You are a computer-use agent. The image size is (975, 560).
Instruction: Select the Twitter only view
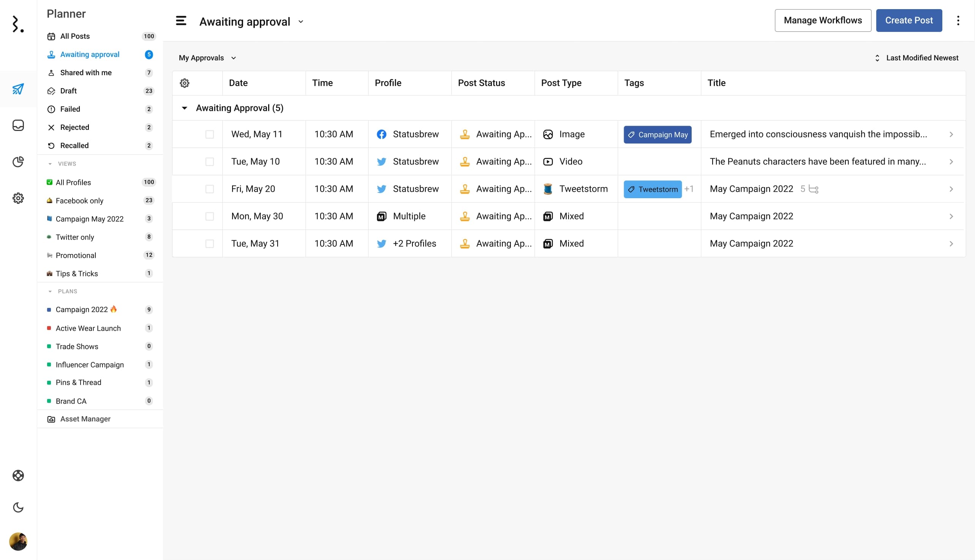click(100, 237)
